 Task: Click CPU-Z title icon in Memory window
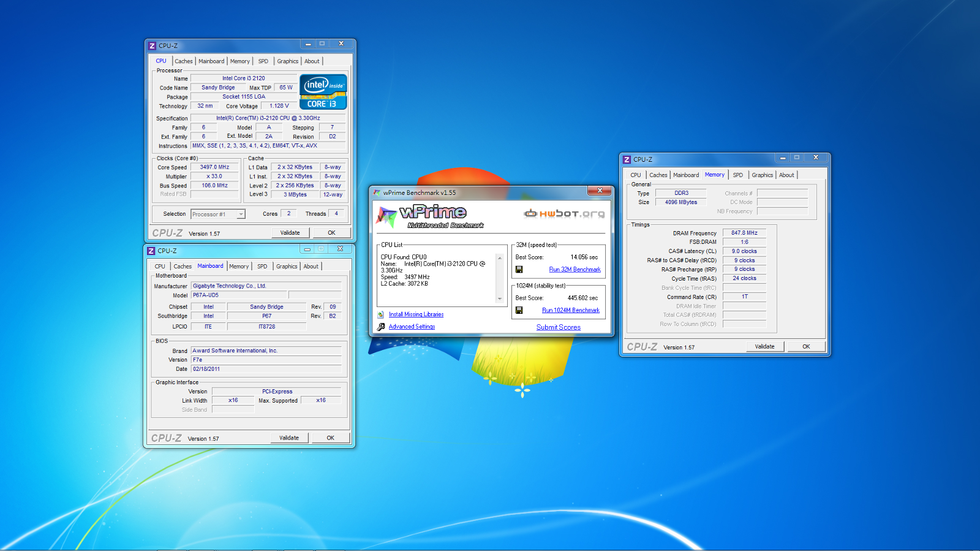click(x=627, y=159)
